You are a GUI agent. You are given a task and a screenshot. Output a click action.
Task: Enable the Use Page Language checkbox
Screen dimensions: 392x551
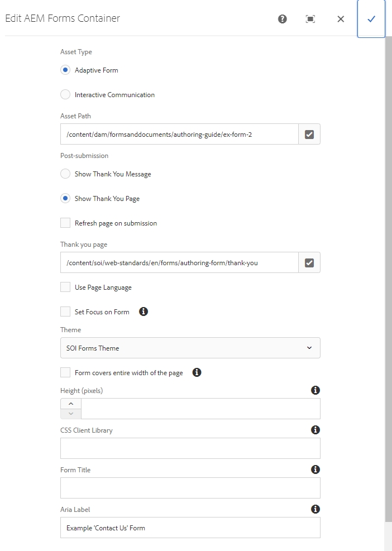tap(65, 287)
